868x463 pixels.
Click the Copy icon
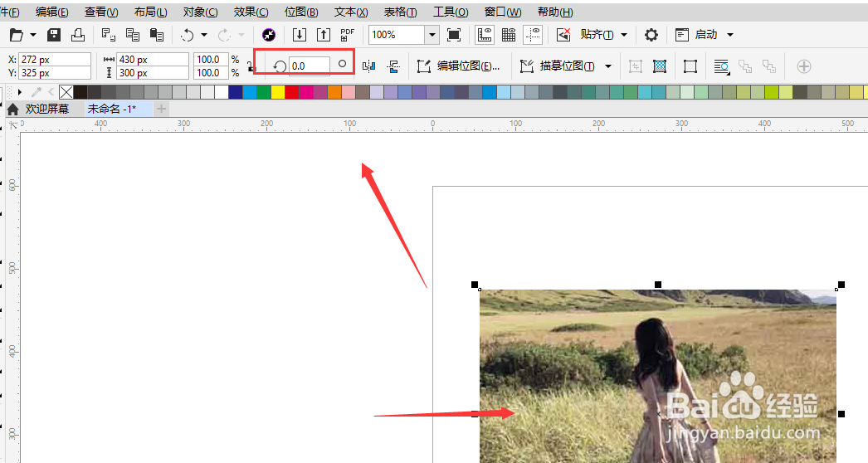point(132,35)
